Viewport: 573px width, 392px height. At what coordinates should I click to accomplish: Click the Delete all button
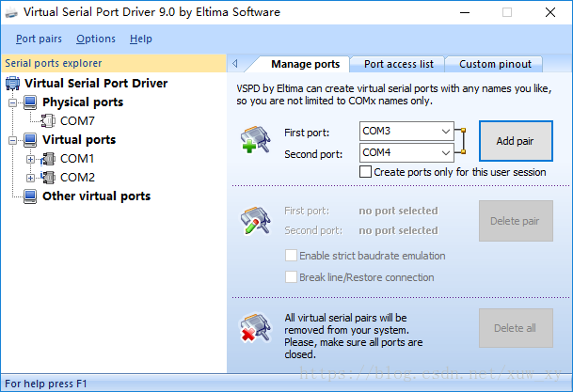click(x=516, y=328)
